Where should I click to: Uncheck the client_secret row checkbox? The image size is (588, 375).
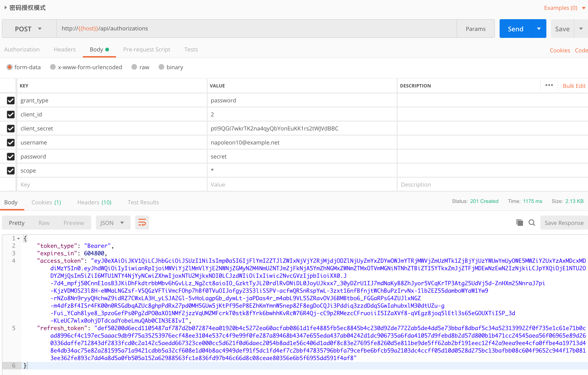[x=11, y=128]
